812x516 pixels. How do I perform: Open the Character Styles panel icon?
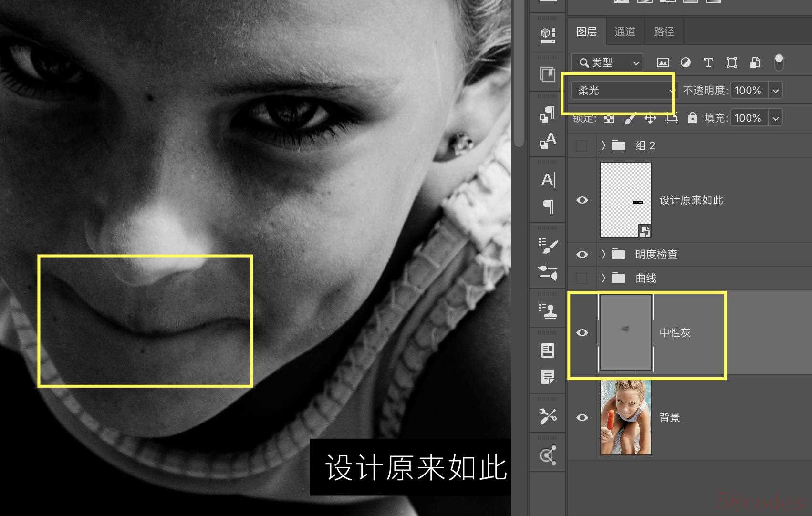[x=548, y=141]
